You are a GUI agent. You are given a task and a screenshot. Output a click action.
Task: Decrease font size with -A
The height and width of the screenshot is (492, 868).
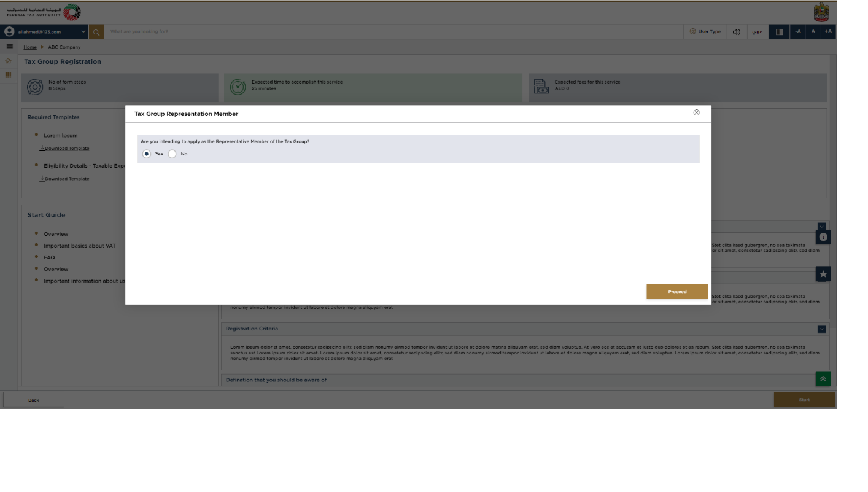tap(798, 32)
